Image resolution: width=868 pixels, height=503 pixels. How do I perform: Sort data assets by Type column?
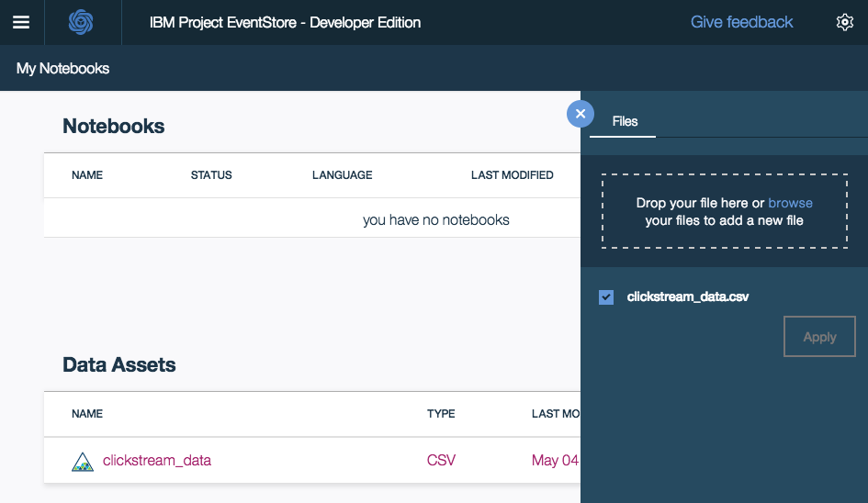441,414
